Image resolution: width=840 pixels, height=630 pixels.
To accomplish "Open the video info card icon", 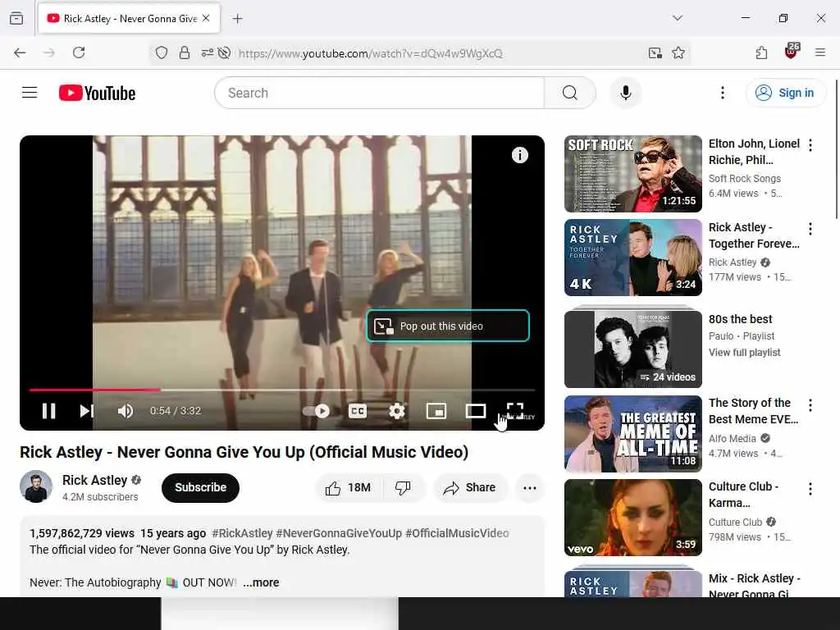I will 519,155.
